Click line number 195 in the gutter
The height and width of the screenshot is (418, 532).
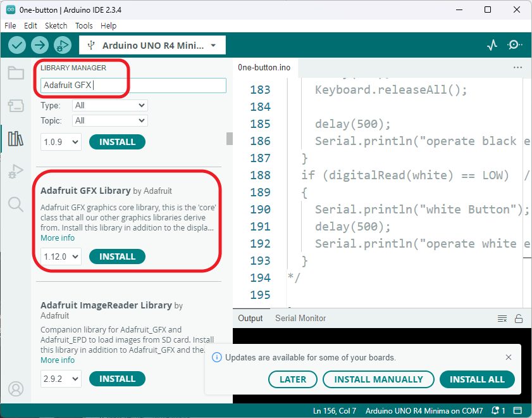click(260, 294)
